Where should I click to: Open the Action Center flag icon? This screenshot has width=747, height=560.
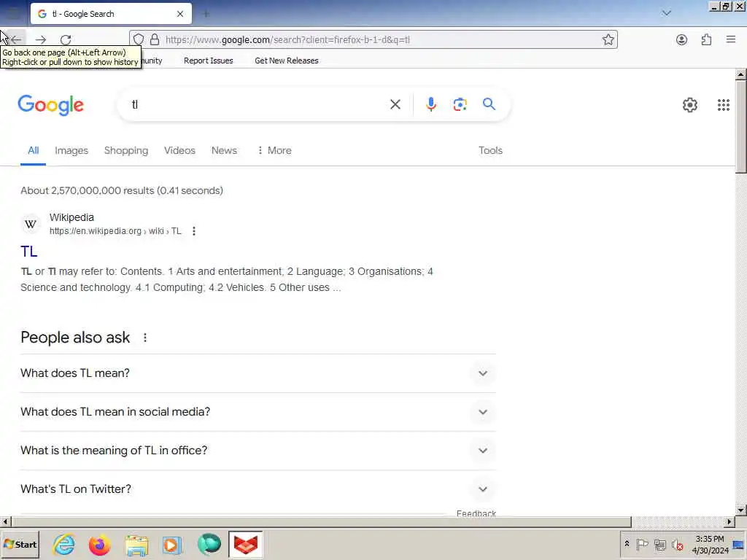pyautogui.click(x=642, y=544)
